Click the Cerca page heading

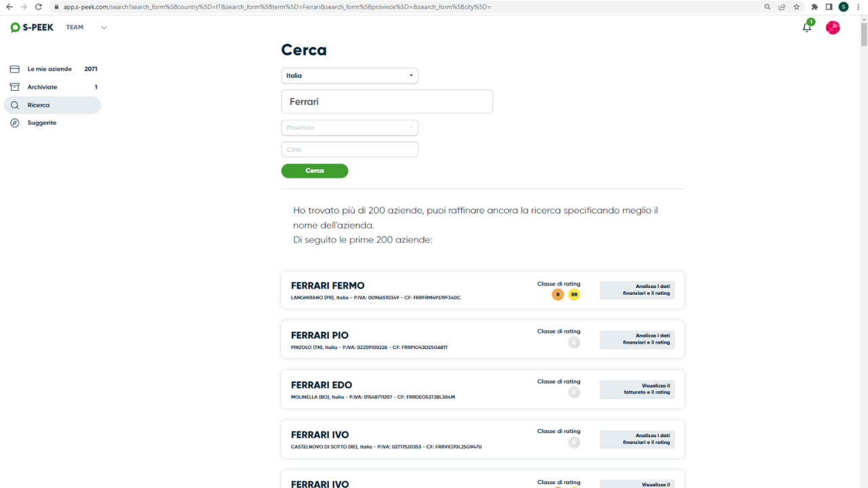304,50
